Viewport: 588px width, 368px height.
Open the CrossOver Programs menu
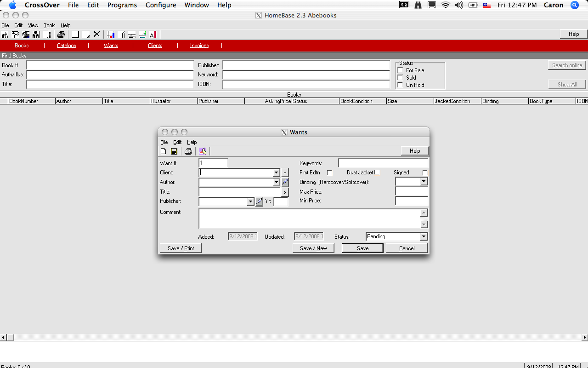tap(122, 5)
